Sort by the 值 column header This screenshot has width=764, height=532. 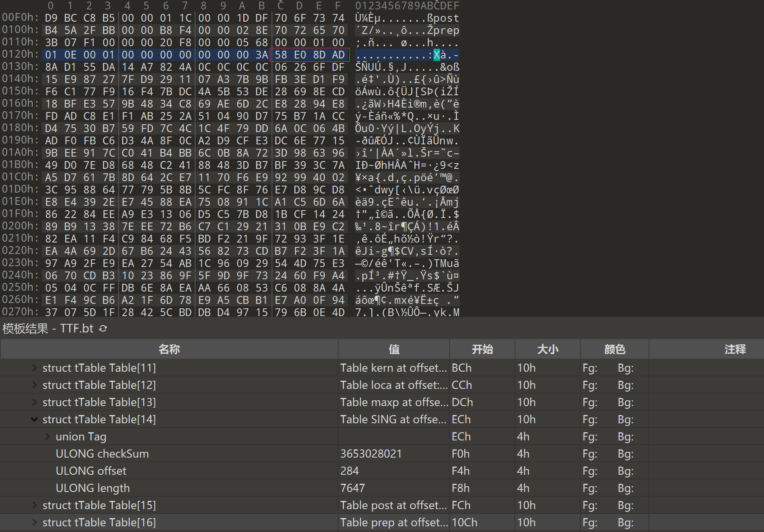coord(394,349)
